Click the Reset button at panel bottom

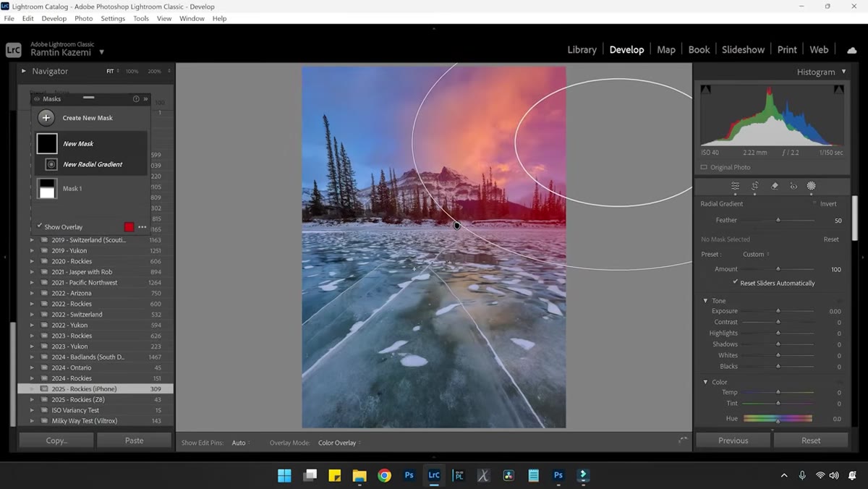point(811,441)
